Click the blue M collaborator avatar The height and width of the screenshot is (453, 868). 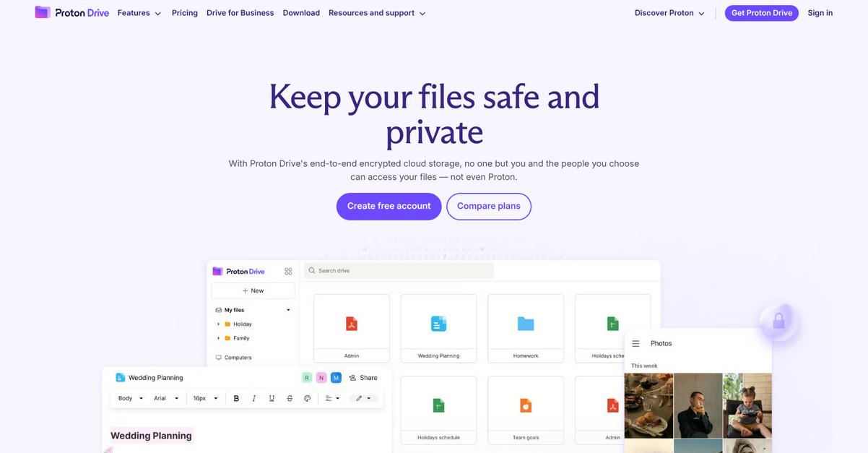[336, 377]
